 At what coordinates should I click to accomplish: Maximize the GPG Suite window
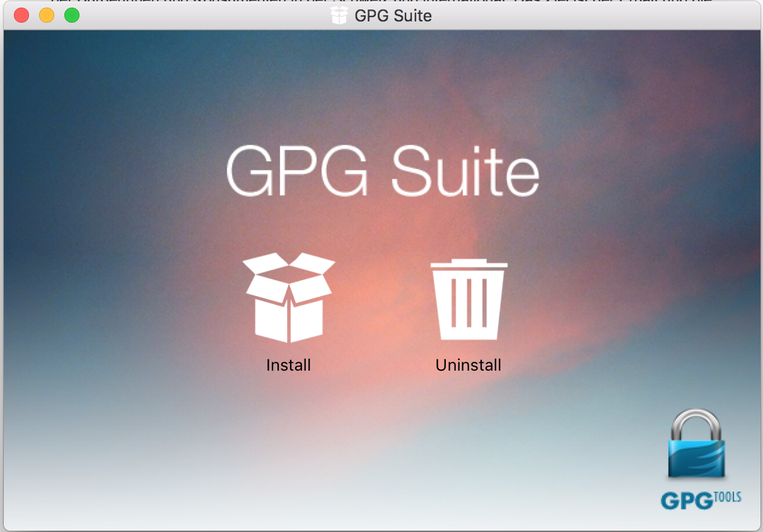(72, 15)
